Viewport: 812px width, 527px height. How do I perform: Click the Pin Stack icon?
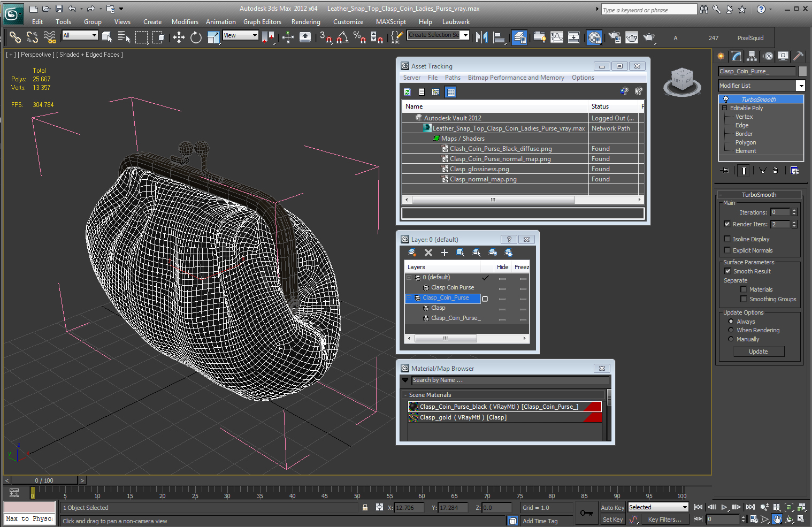tap(725, 170)
